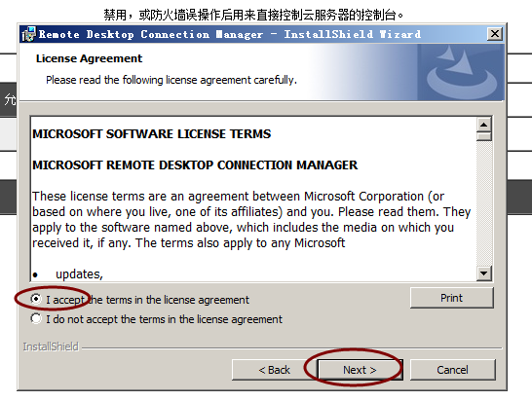Click the partially visible "允" tab at the left edge

(x=9, y=99)
